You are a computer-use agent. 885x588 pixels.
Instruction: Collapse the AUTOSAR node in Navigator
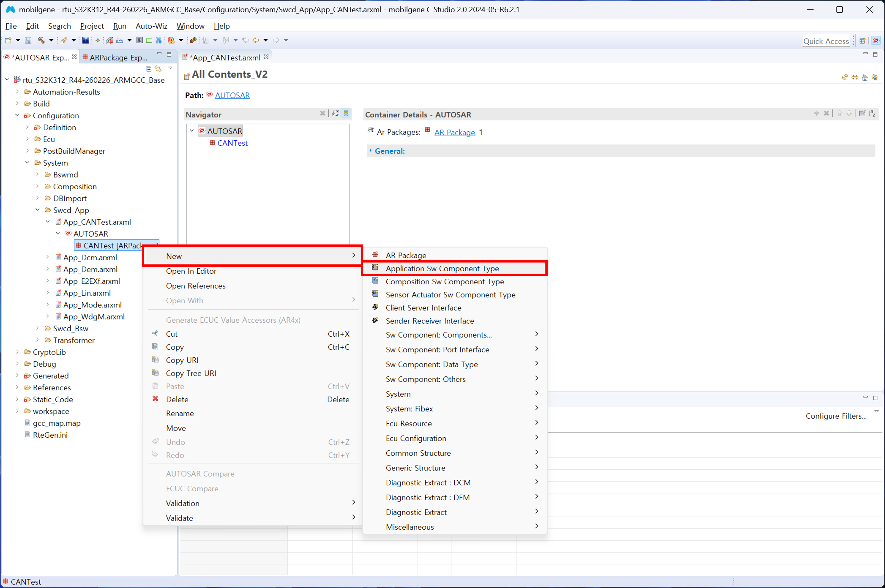pyautogui.click(x=192, y=131)
